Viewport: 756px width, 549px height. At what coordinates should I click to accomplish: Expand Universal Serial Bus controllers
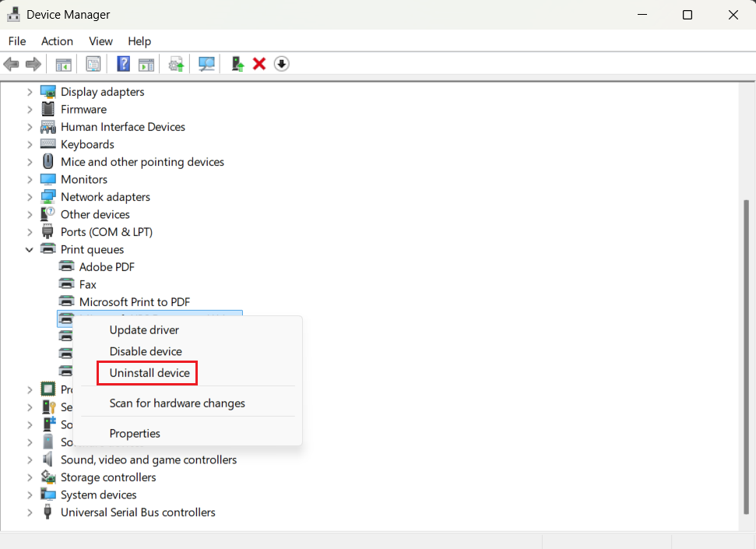coord(30,512)
